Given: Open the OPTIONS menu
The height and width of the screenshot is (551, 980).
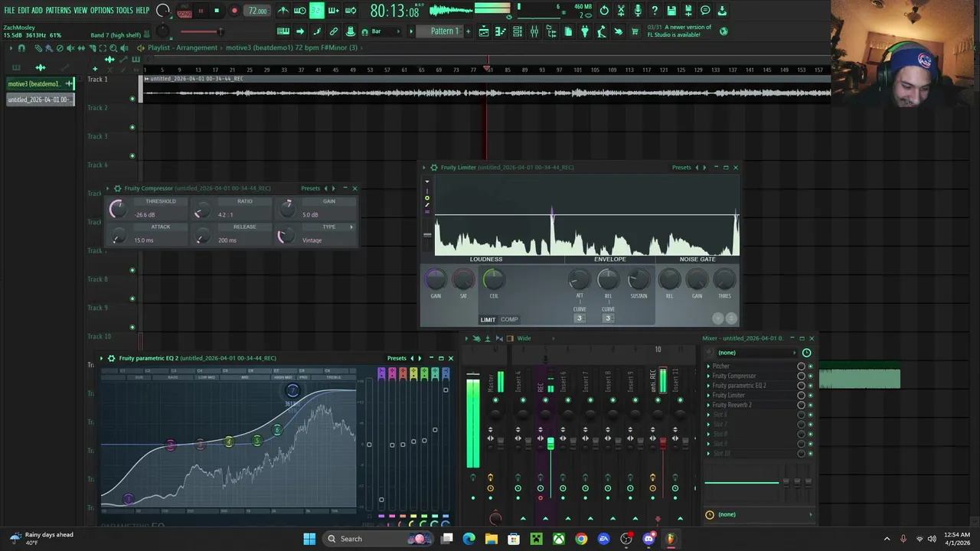Looking at the screenshot, I should pyautogui.click(x=102, y=11).
